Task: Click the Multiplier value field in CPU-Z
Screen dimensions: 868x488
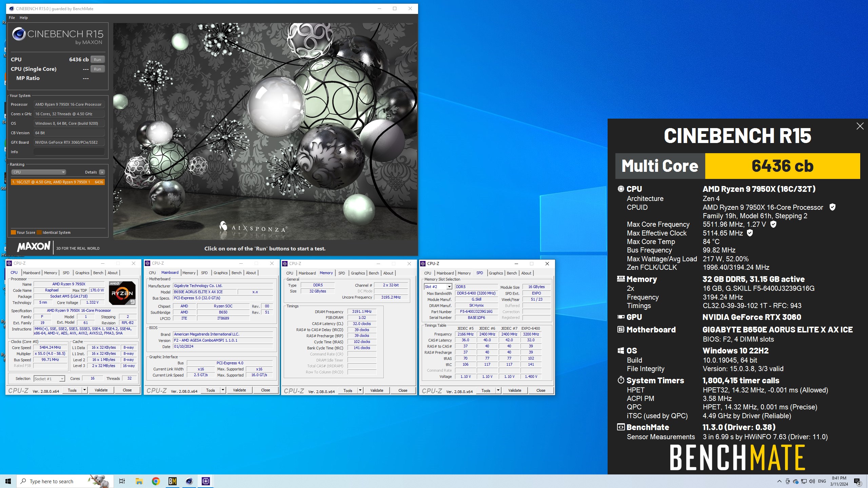Action: click(x=50, y=353)
